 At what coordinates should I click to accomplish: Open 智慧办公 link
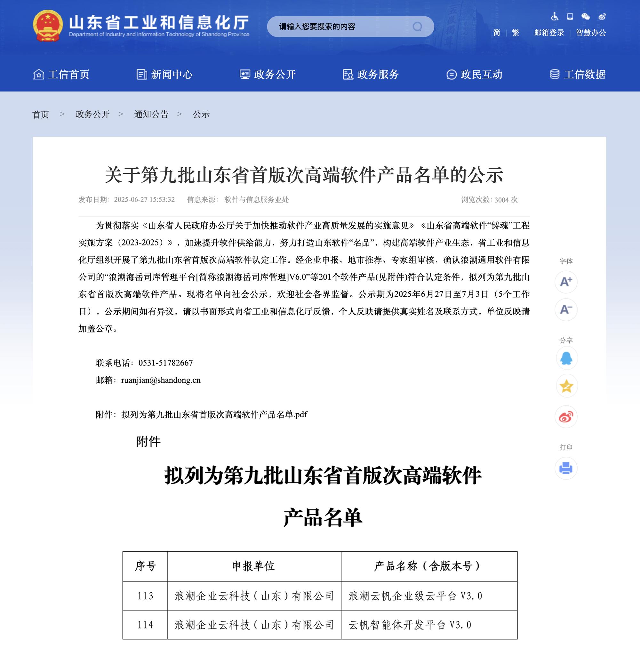tap(591, 33)
